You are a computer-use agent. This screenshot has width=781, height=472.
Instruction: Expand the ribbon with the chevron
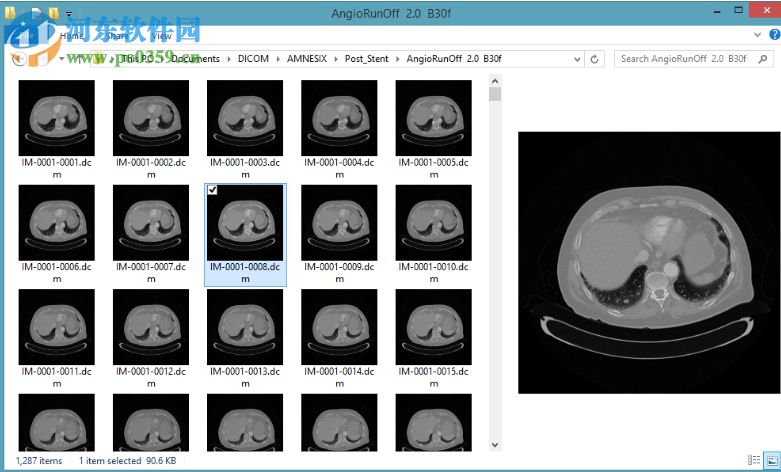click(x=757, y=34)
